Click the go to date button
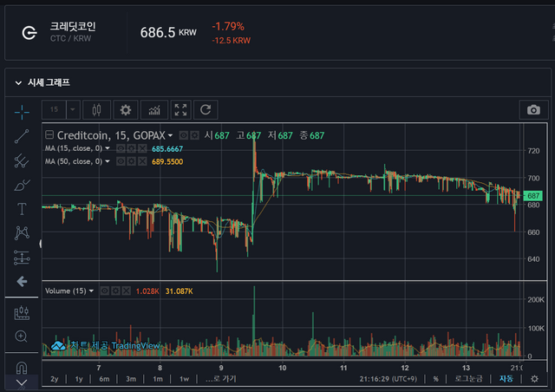 [x=221, y=379]
